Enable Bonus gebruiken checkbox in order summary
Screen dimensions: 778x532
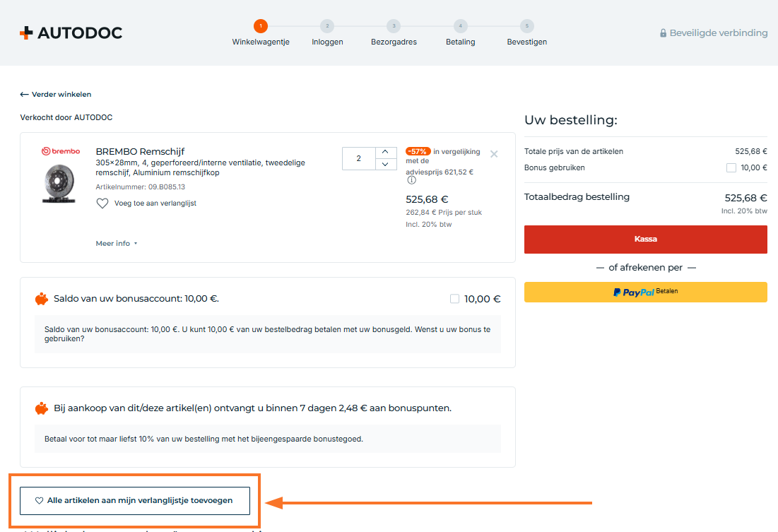click(731, 167)
